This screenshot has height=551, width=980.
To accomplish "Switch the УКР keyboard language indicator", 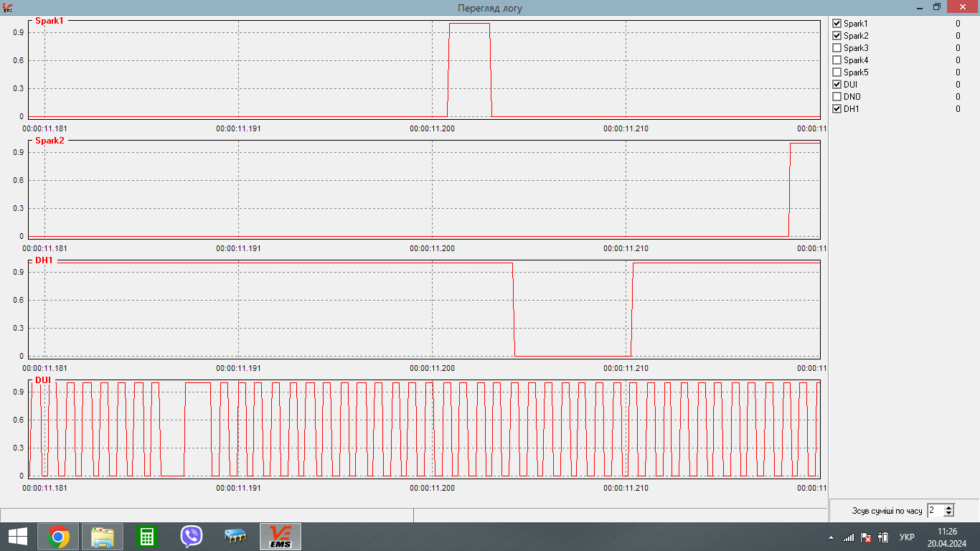I will coord(907,537).
